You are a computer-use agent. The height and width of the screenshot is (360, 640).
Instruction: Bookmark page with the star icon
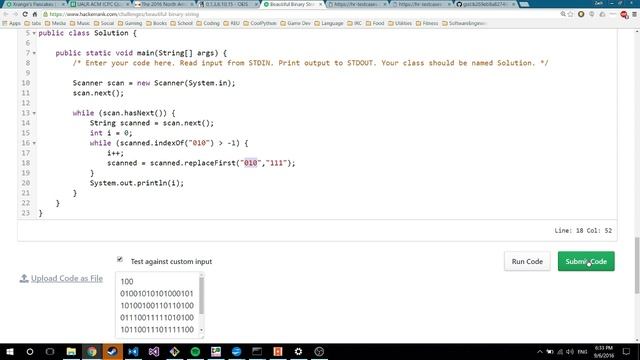click(570, 14)
